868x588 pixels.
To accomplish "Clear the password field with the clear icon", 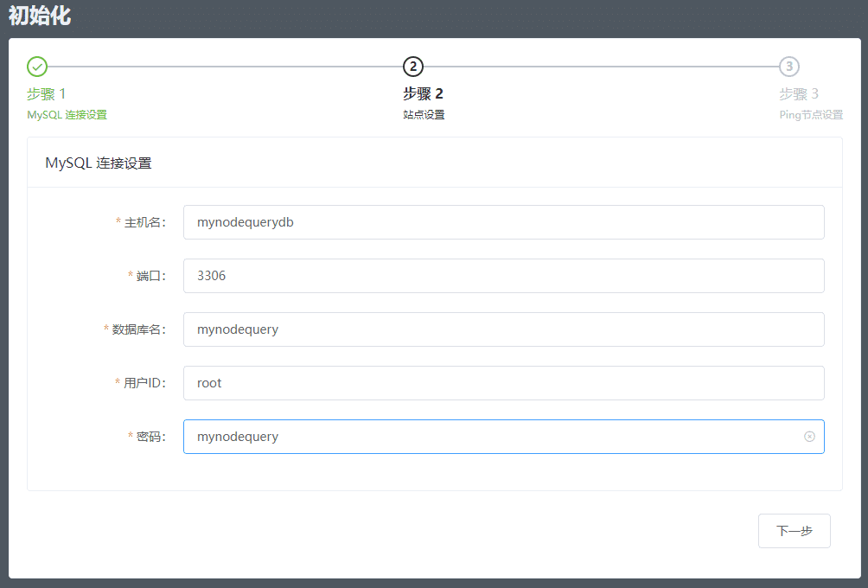I will pyautogui.click(x=809, y=437).
